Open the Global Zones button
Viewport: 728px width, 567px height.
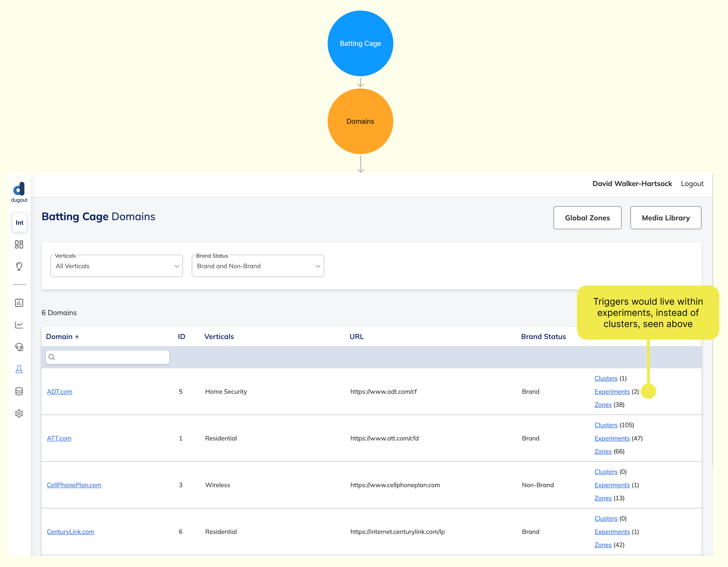tap(587, 218)
